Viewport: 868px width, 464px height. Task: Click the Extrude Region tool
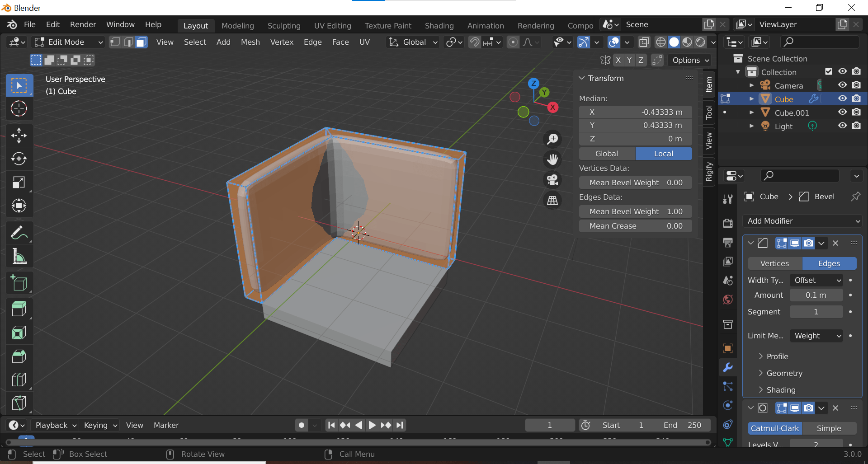click(x=19, y=309)
